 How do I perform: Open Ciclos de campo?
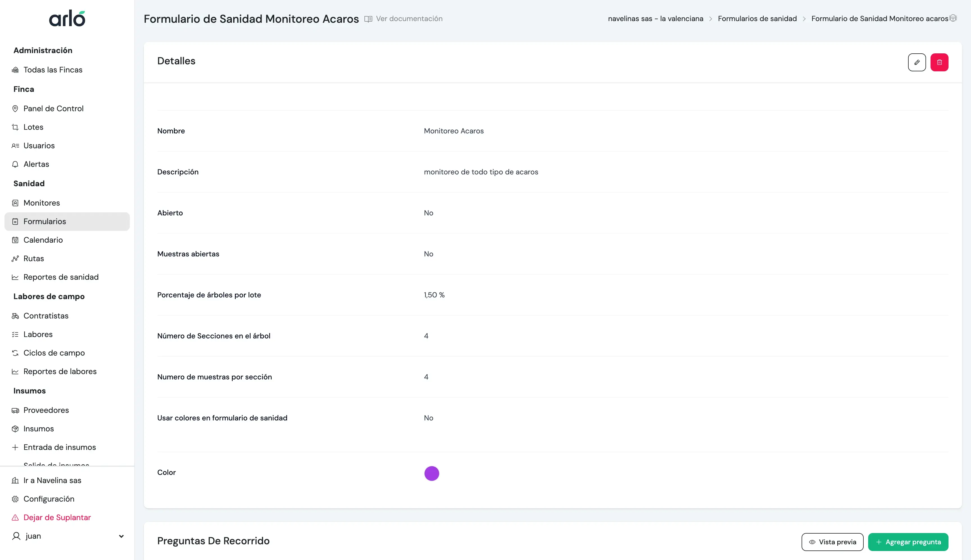click(x=54, y=352)
